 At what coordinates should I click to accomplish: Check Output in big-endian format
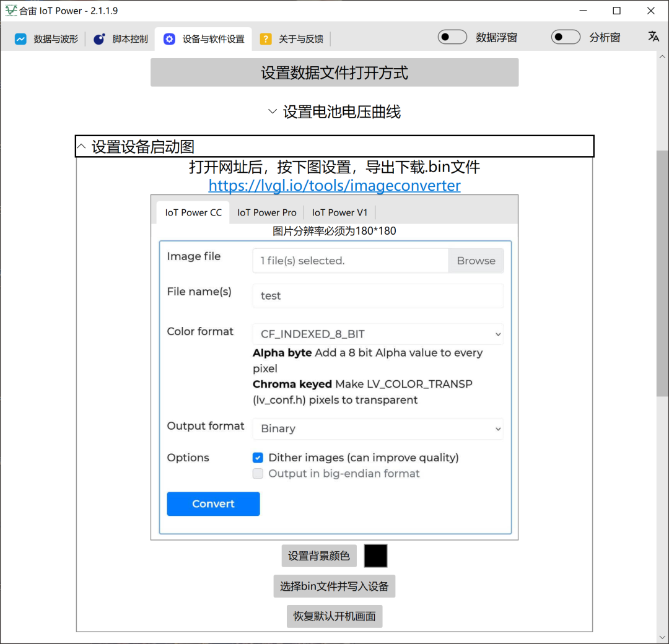[258, 474]
